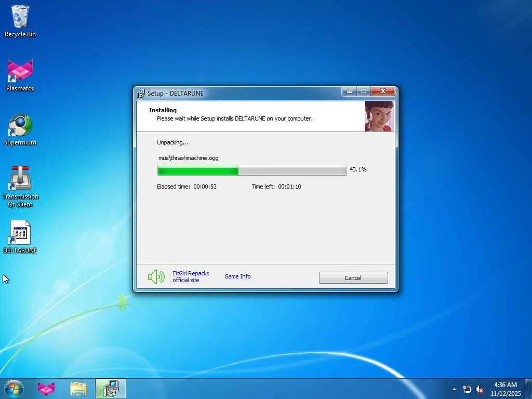Select the Transmission Qt Client shortcut

pos(20,187)
